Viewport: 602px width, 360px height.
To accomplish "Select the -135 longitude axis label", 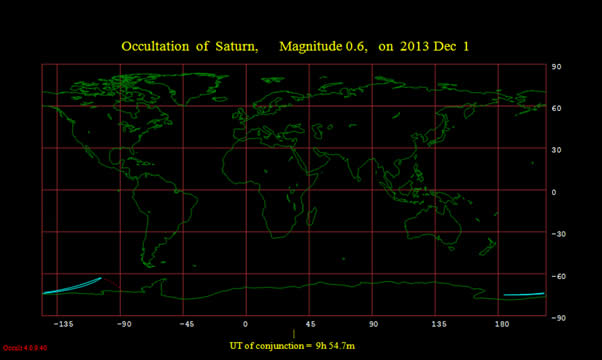I will coord(64,324).
